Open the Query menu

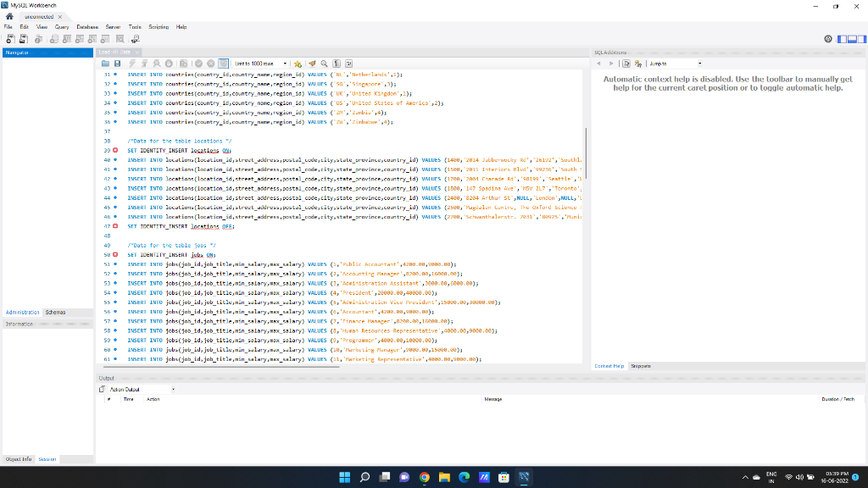(x=62, y=26)
